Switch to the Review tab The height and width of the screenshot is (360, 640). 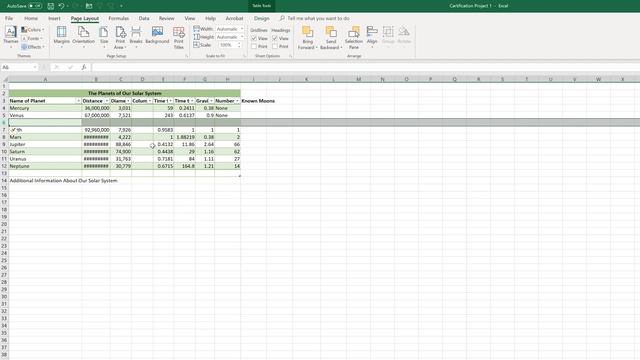coord(167,18)
